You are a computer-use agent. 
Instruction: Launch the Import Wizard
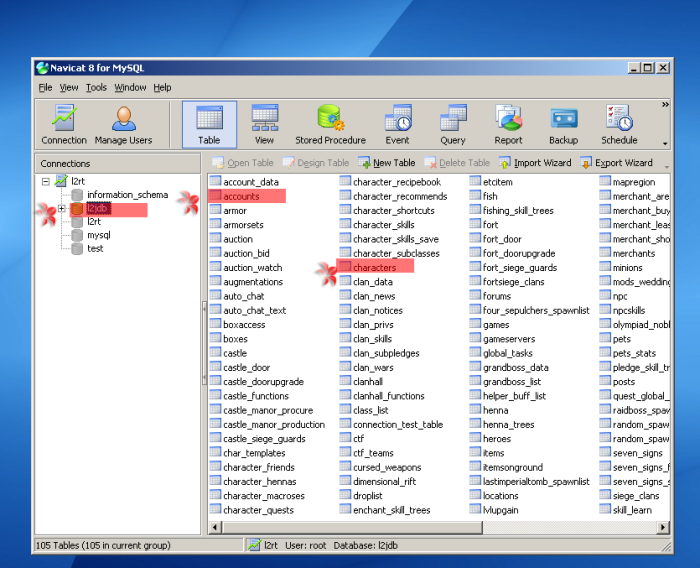(x=535, y=163)
